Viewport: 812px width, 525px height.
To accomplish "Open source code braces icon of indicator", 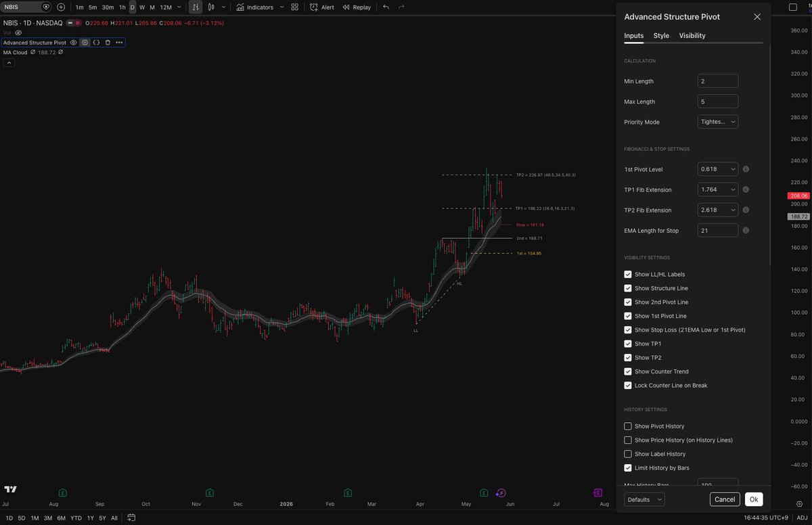I will click(96, 42).
